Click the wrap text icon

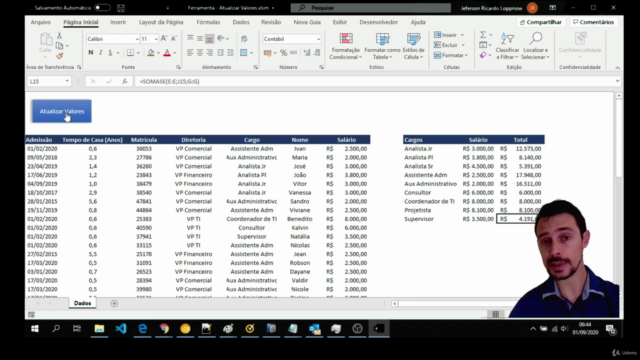pyautogui.click(x=244, y=39)
